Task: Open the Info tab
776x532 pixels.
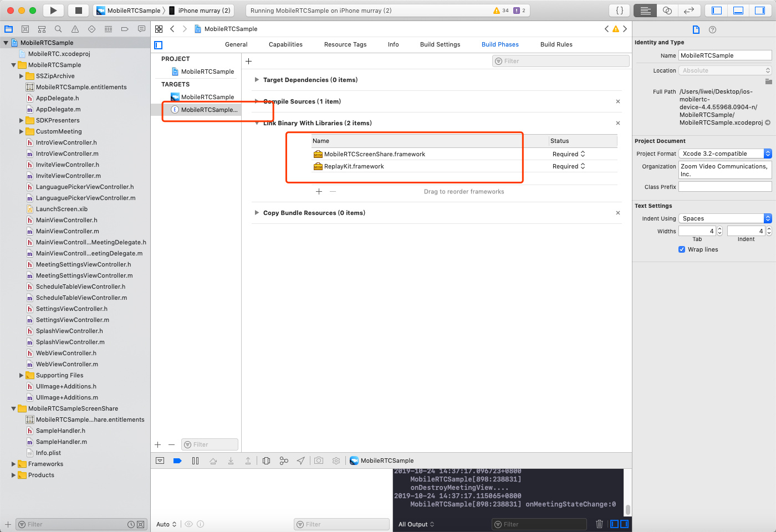Action: pos(394,44)
